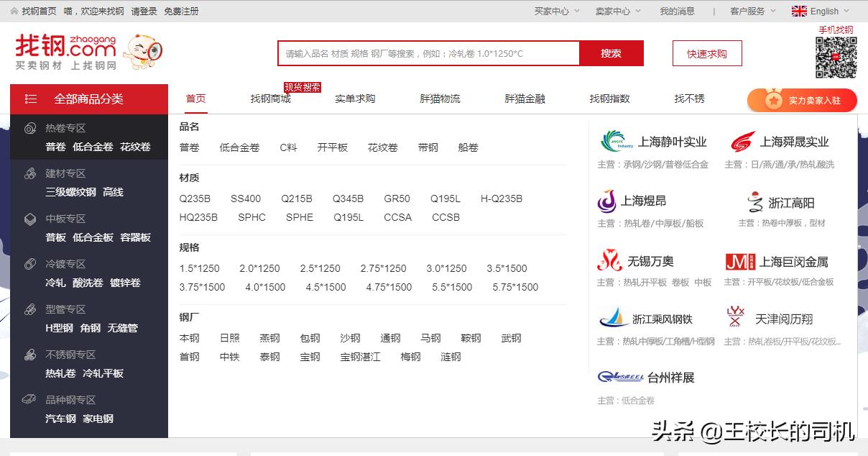Select the 汽车钢 link

60,419
